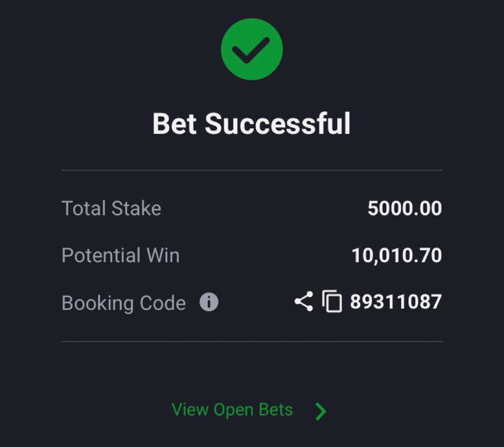Click the white tick inside the green circle

251,50
